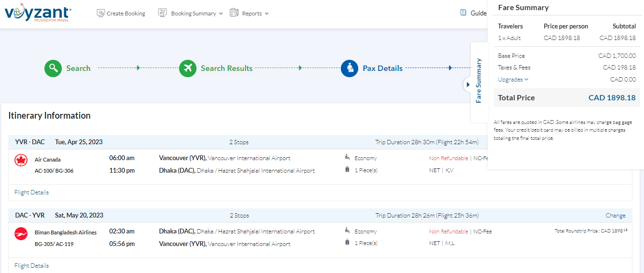
Task: Expand the Upgrades dropdown in Fare Summary
Action: (x=513, y=80)
